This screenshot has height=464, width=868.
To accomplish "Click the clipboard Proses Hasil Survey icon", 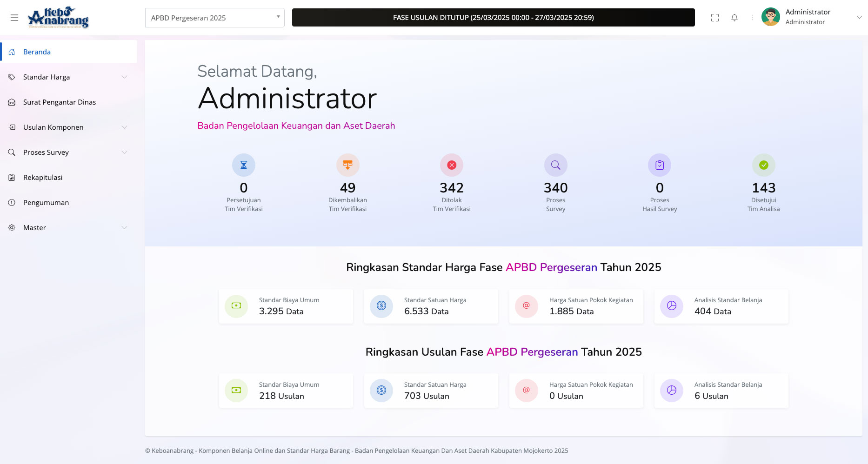I will (x=660, y=165).
